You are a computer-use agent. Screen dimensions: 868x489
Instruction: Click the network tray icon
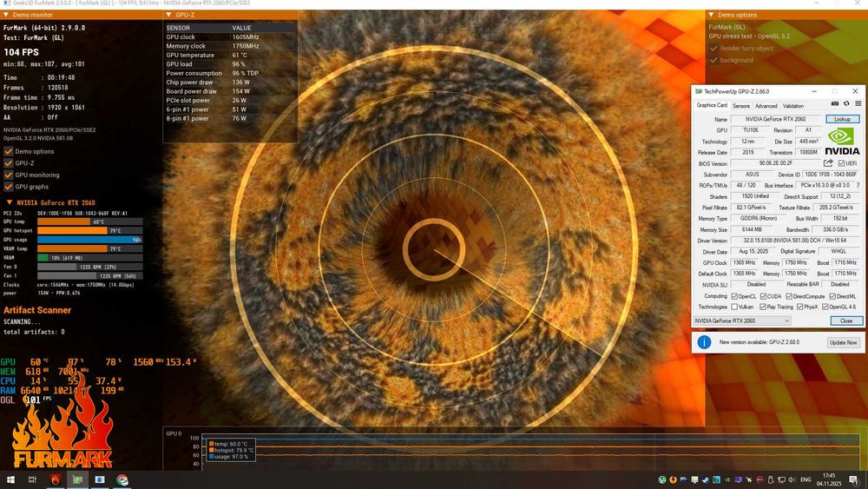tap(781, 479)
